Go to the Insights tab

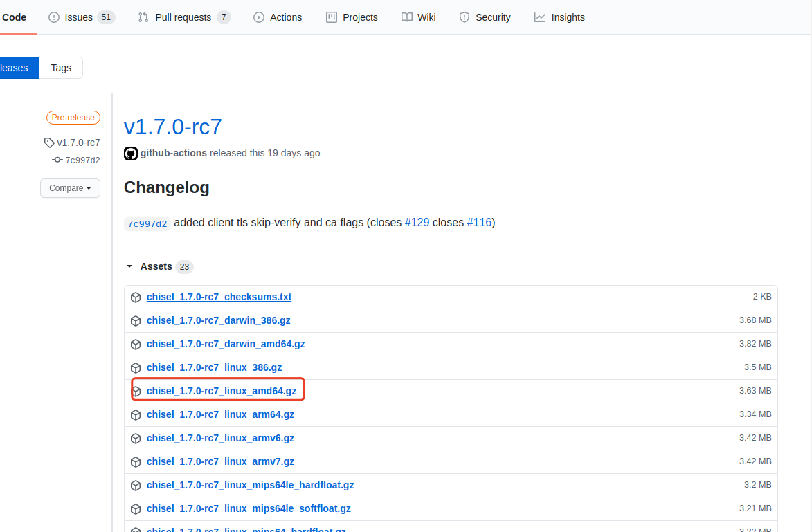(x=567, y=17)
